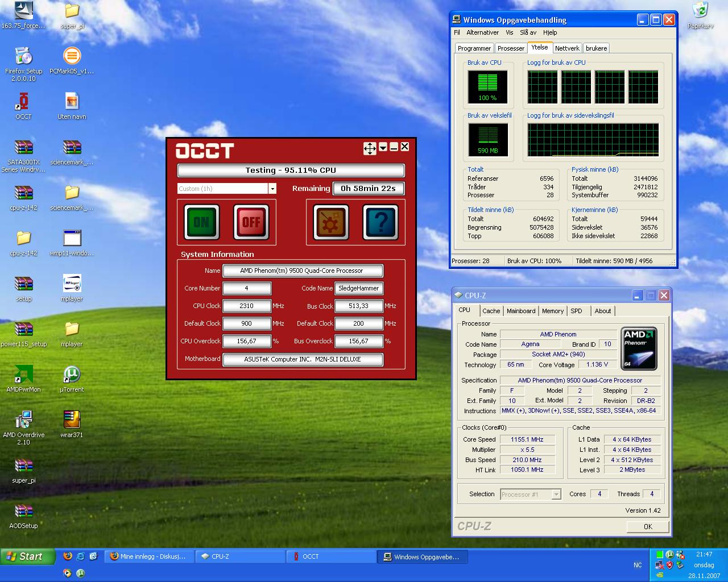Image resolution: width=728 pixels, height=582 pixels.
Task: Start the OCCT test with ON button
Action: pos(201,222)
